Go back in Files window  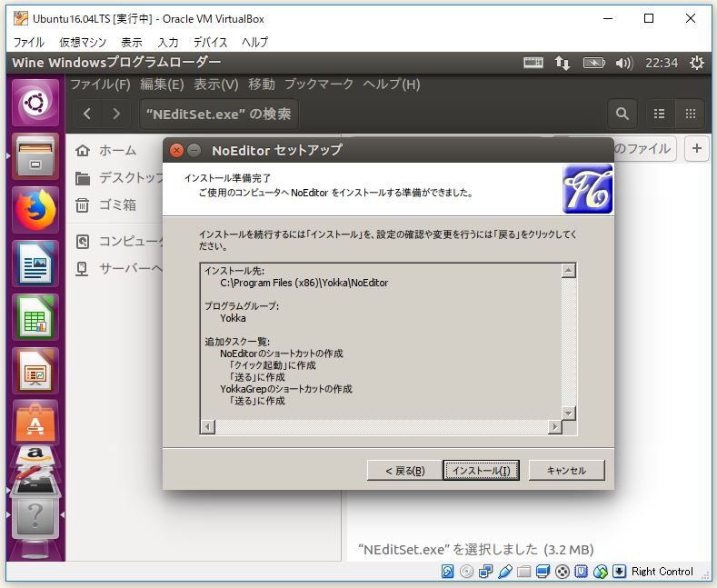point(87,114)
